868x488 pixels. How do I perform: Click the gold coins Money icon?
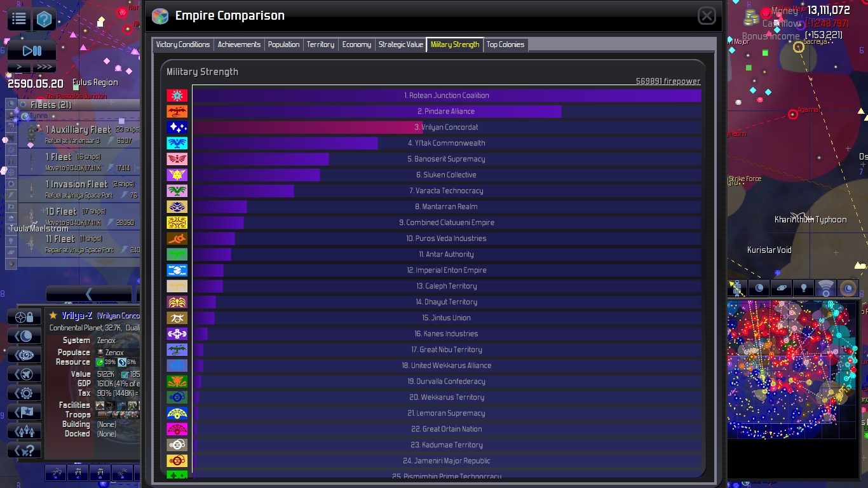tap(752, 18)
